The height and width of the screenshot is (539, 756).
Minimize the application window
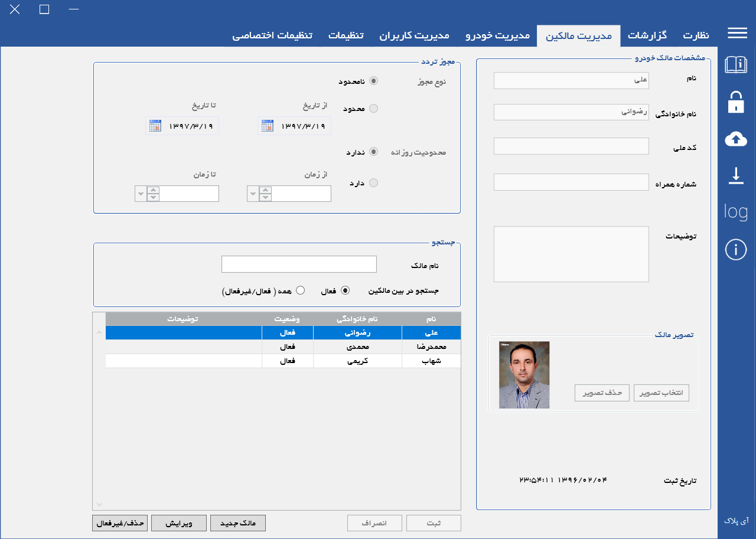pyautogui.click(x=73, y=9)
